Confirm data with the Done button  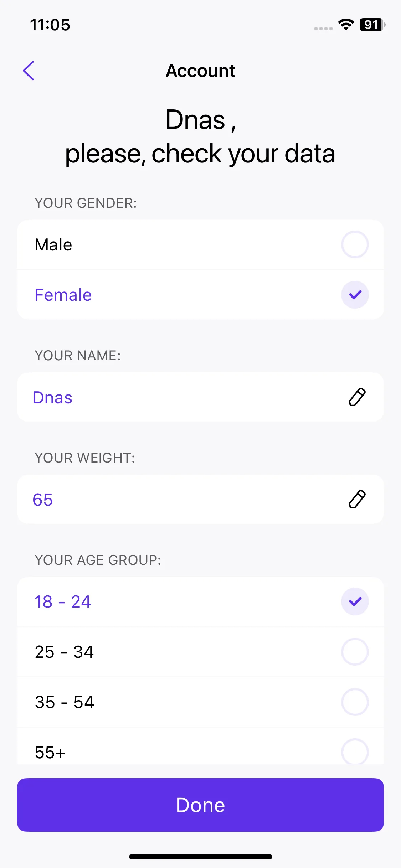point(200,805)
